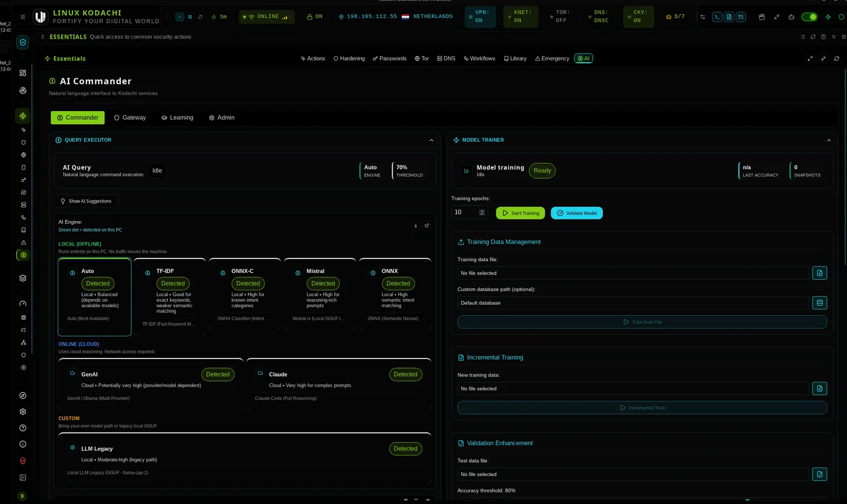Click the download icon in the AI Engine panel
Image resolution: width=847 pixels, height=504 pixels.
click(416, 226)
